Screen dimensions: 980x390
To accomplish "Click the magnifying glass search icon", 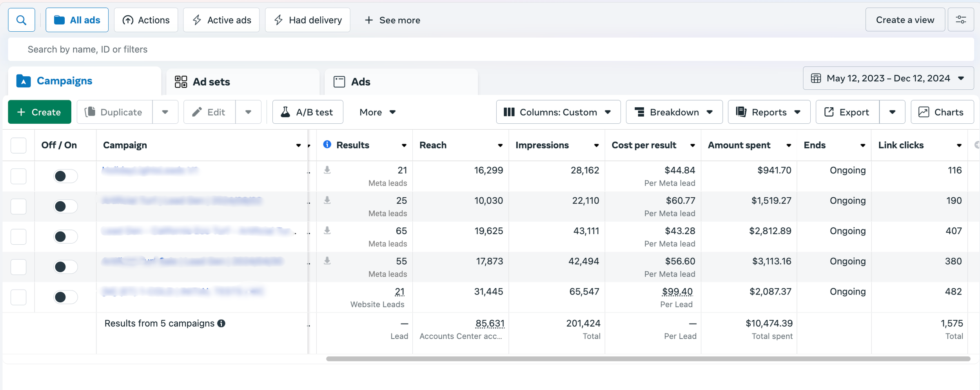I will (x=22, y=20).
